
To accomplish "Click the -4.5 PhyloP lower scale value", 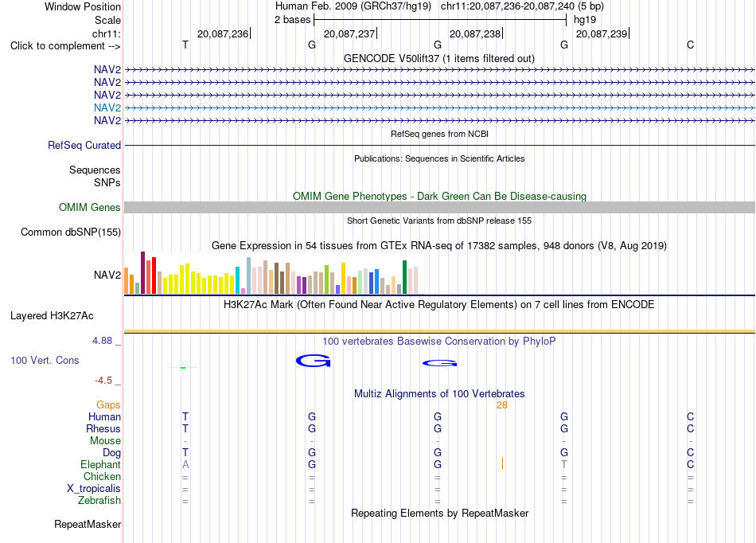I will point(103,381).
